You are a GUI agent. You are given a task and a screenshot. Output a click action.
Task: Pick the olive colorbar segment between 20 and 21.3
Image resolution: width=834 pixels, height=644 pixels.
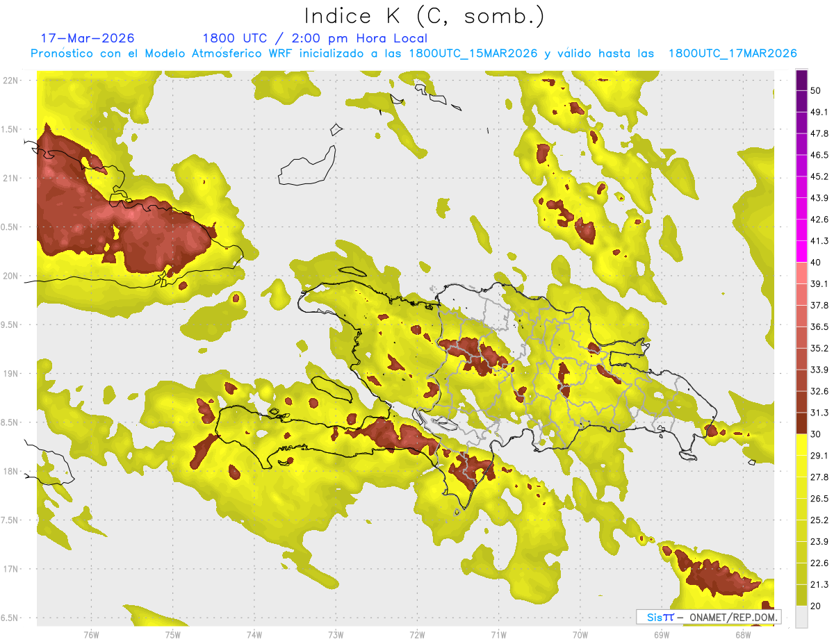point(801,595)
